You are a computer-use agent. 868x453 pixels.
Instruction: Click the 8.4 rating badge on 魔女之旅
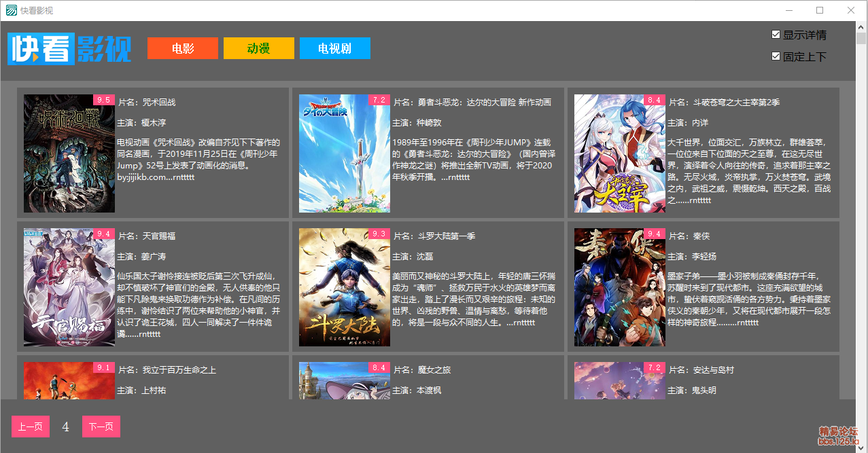click(x=379, y=367)
